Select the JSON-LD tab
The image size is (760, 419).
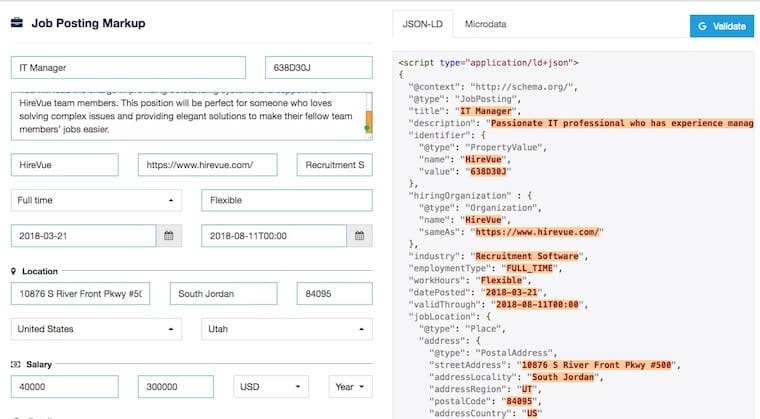pyautogui.click(x=424, y=23)
